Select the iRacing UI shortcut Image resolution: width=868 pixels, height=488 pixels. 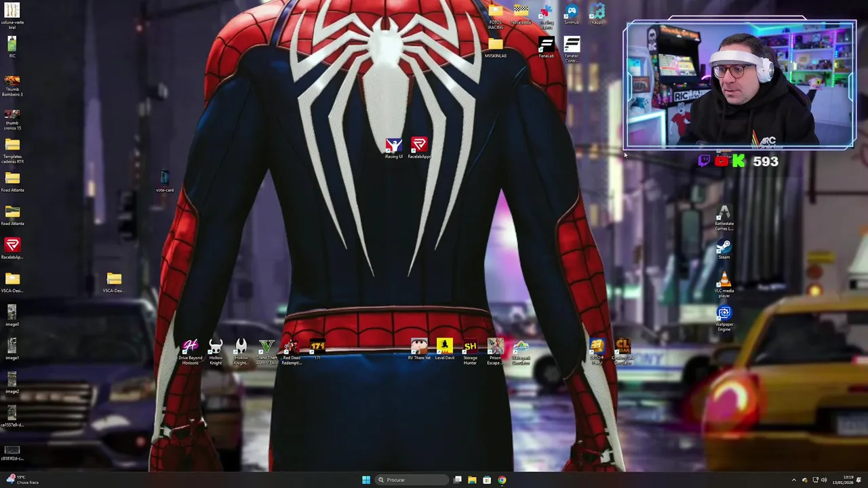coord(394,148)
